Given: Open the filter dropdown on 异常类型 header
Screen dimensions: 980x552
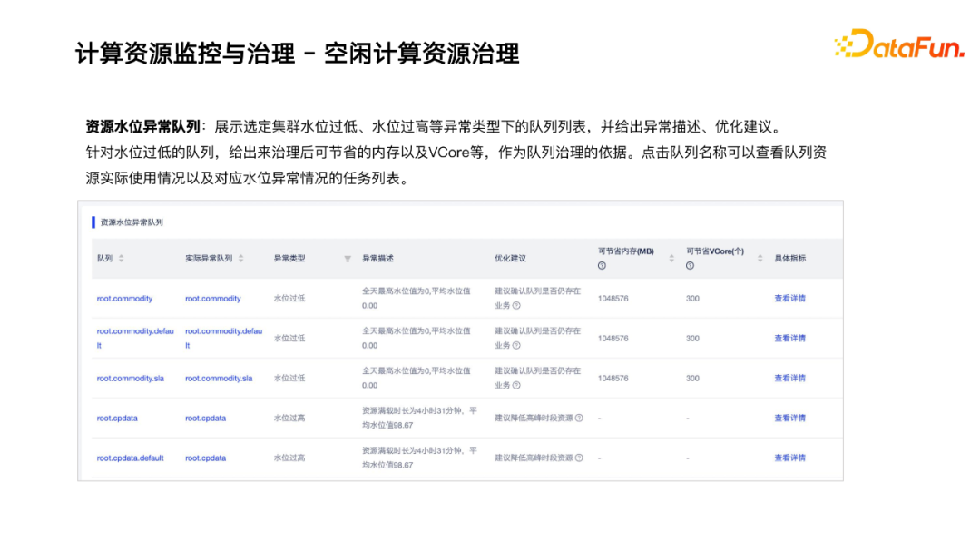Looking at the screenshot, I should (x=348, y=258).
